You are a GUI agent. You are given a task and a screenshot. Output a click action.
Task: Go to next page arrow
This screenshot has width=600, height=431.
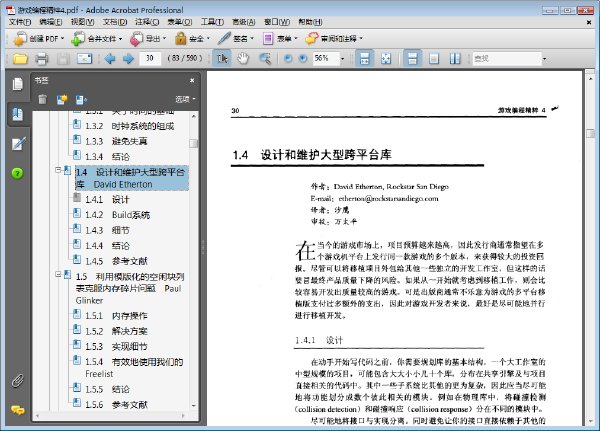128,59
